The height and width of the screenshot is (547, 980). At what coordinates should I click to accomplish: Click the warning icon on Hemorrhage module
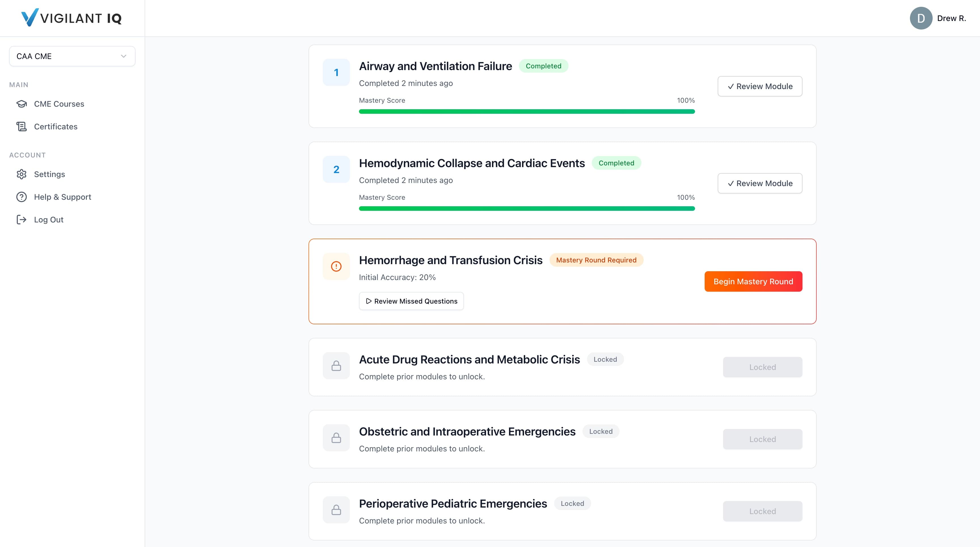(336, 266)
